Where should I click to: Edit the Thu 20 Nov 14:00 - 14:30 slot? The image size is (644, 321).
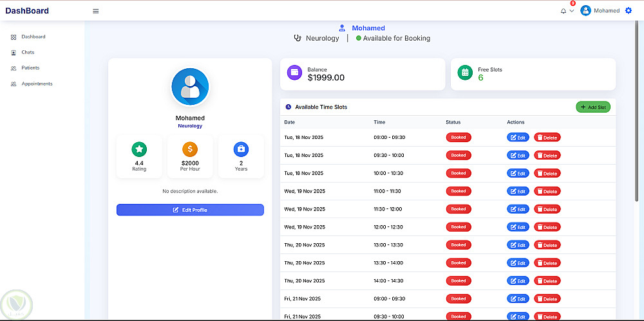[x=518, y=280]
